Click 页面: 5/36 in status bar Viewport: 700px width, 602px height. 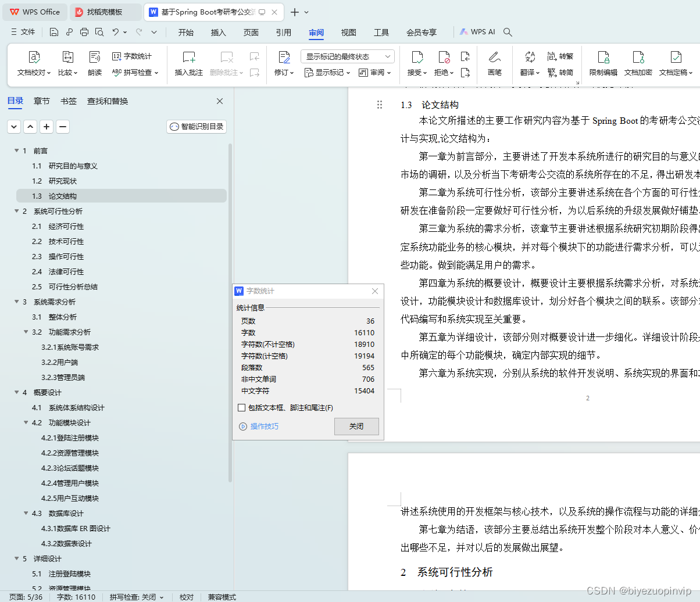pos(26,597)
